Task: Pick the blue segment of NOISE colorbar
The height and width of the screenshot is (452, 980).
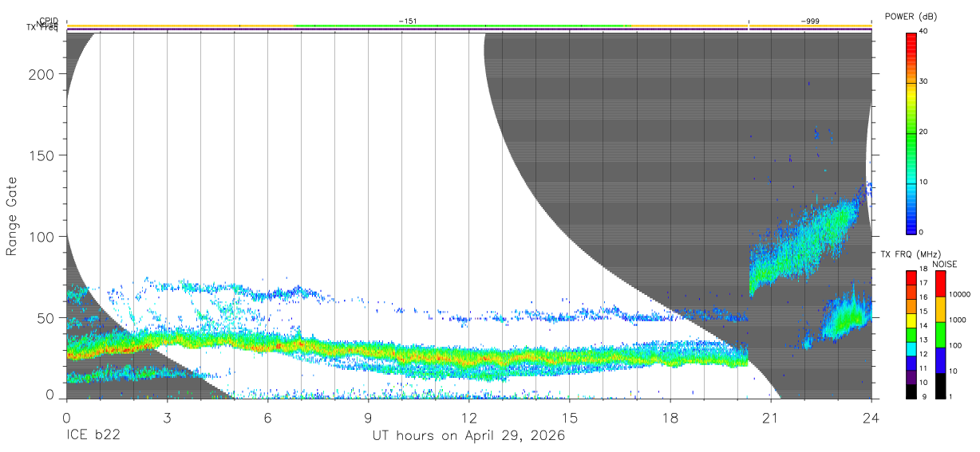Action: (x=940, y=360)
